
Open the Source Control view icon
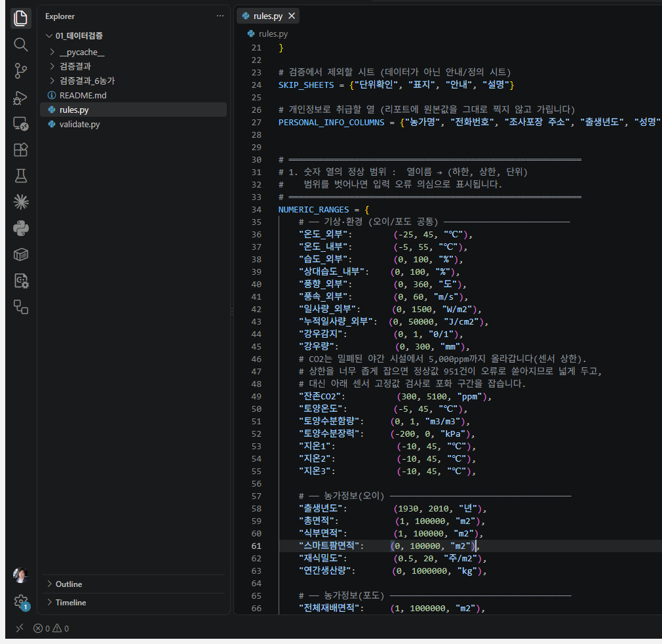click(x=21, y=71)
